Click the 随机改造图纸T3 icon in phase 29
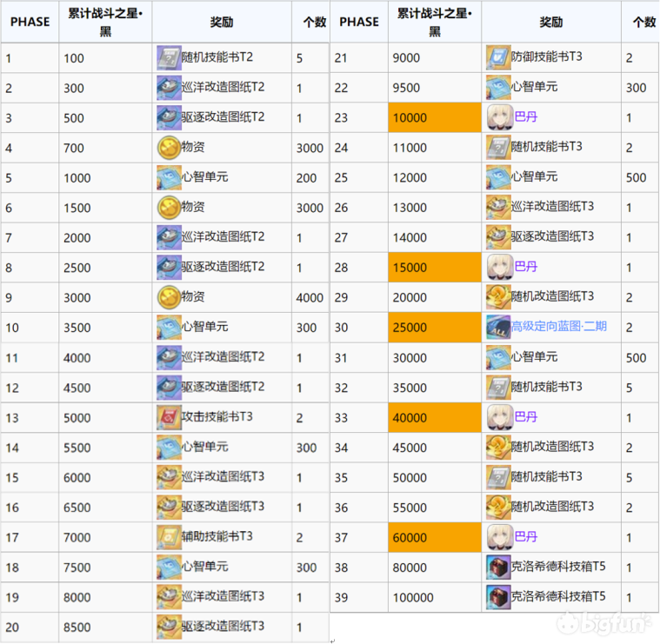Viewport: 660px width, 644px height. 498,297
